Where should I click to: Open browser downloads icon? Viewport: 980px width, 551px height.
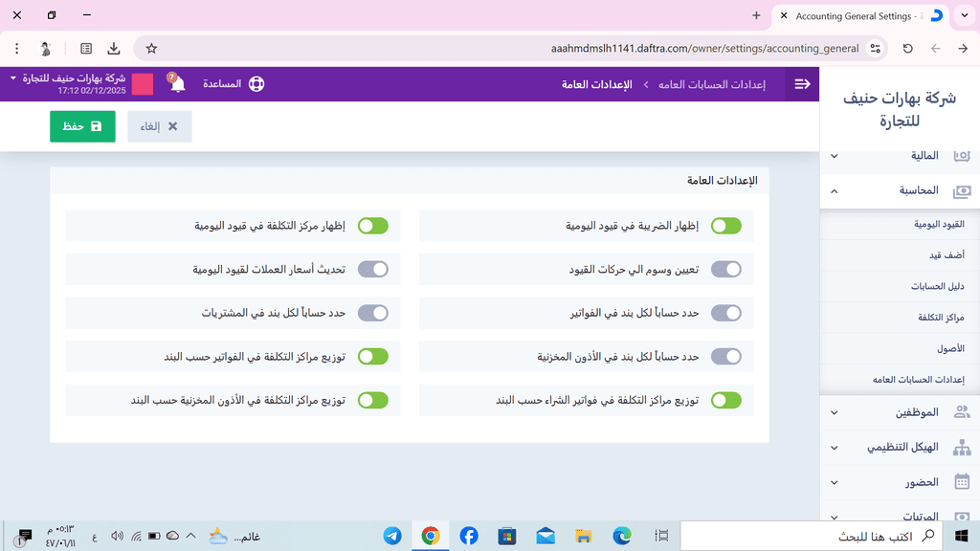point(114,49)
